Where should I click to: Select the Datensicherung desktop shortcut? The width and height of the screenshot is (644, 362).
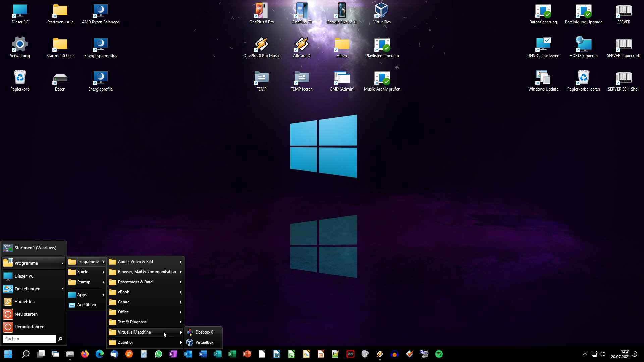tap(543, 14)
